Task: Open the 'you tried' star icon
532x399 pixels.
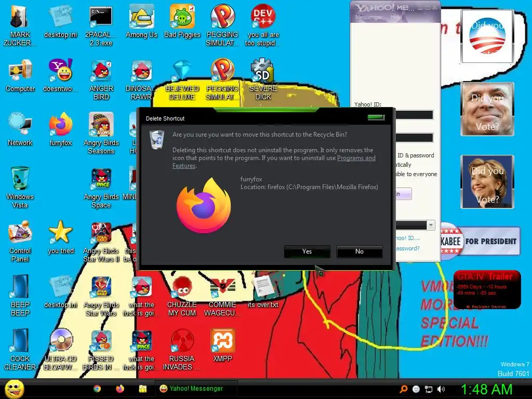Action: [x=60, y=237]
